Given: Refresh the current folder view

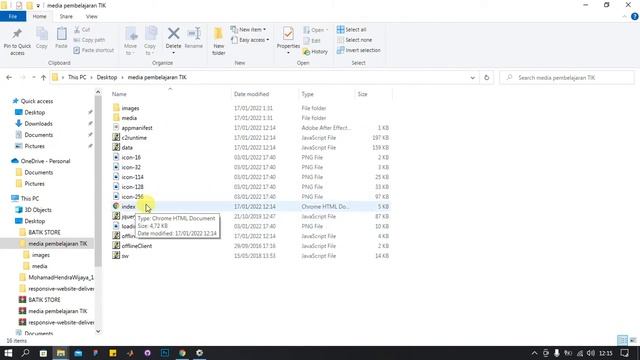Looking at the screenshot, I should (x=487, y=78).
